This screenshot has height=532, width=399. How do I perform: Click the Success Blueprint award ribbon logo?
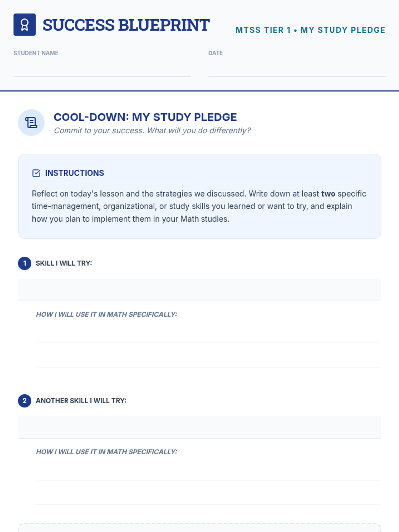pyautogui.click(x=24, y=25)
